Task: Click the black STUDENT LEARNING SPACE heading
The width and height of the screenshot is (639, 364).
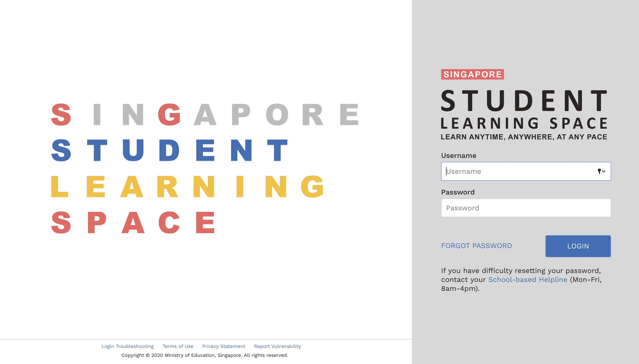Action: pos(524,110)
